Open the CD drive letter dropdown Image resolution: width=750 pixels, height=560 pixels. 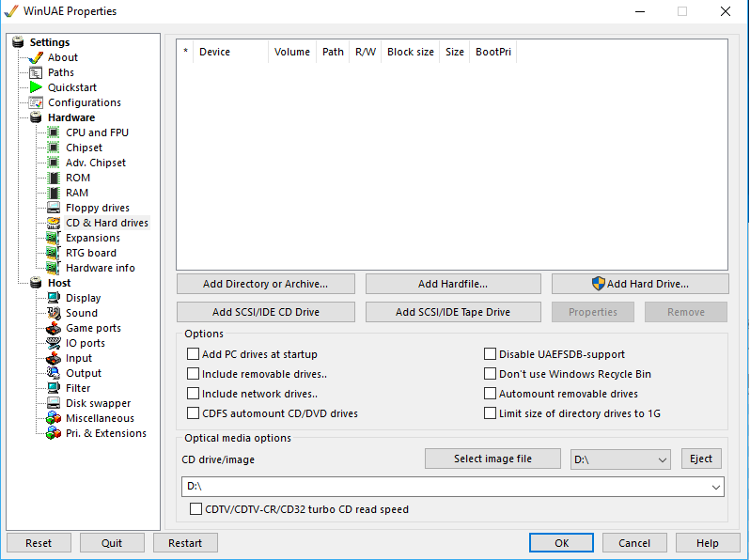tap(621, 459)
